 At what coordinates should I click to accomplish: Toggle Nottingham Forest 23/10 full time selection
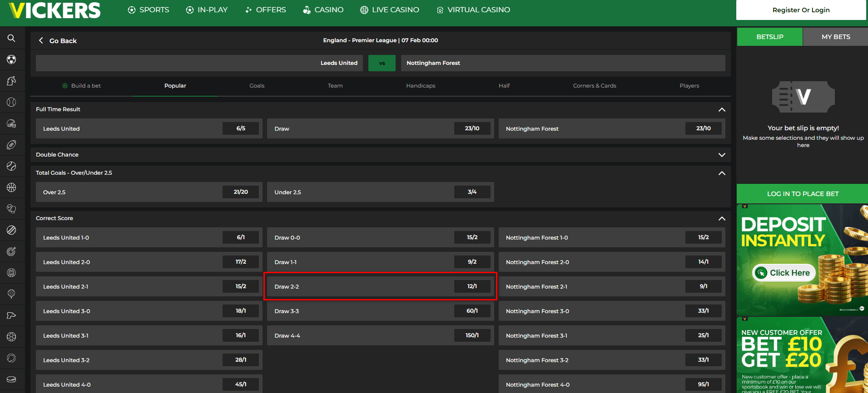(x=612, y=128)
